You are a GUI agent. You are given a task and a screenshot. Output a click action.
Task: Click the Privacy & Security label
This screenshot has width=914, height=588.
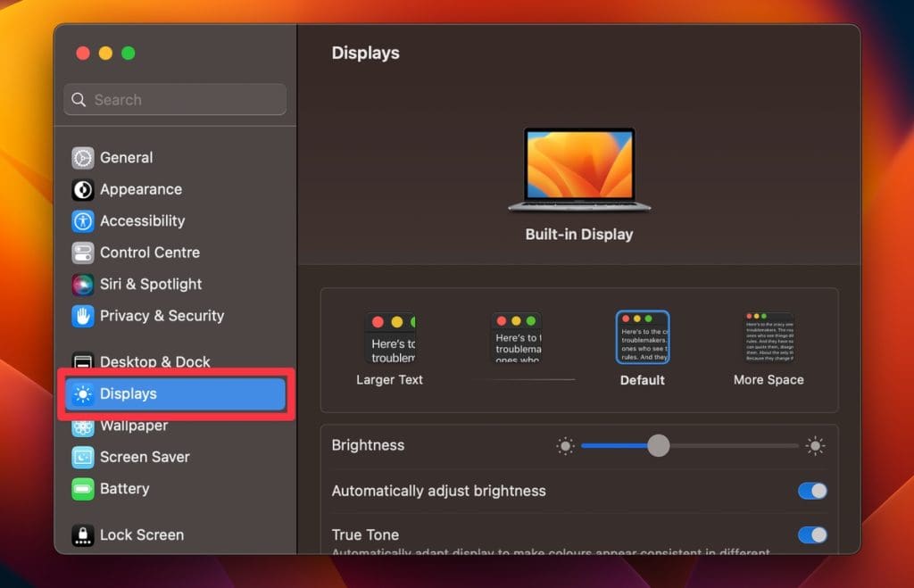pyautogui.click(x=162, y=316)
